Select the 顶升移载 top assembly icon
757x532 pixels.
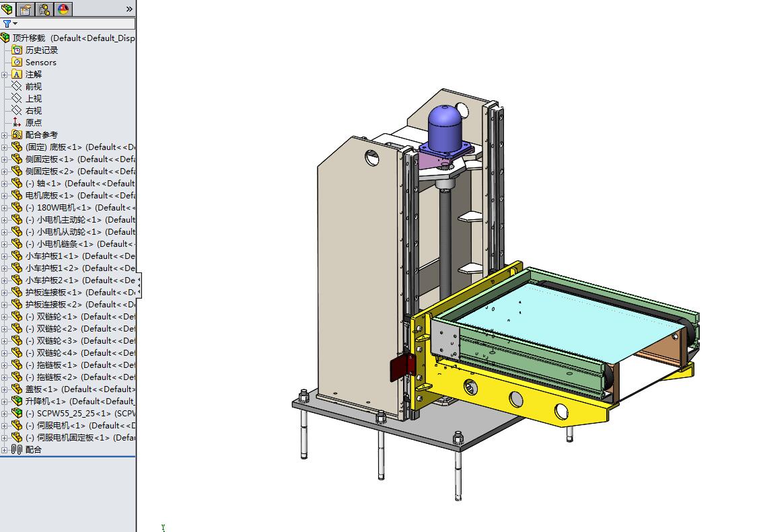click(x=5, y=38)
